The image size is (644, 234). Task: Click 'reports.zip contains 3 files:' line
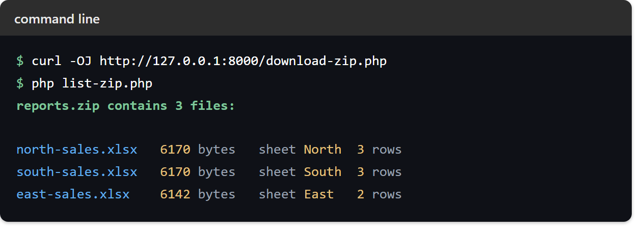pos(126,106)
